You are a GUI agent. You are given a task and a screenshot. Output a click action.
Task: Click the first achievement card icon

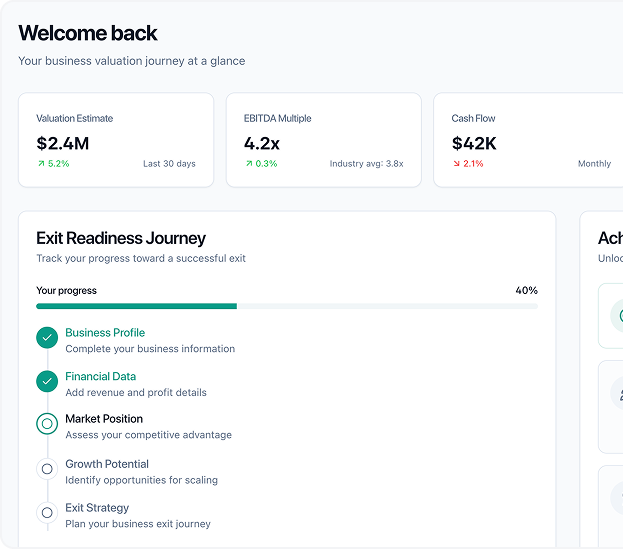pyautogui.click(x=617, y=316)
